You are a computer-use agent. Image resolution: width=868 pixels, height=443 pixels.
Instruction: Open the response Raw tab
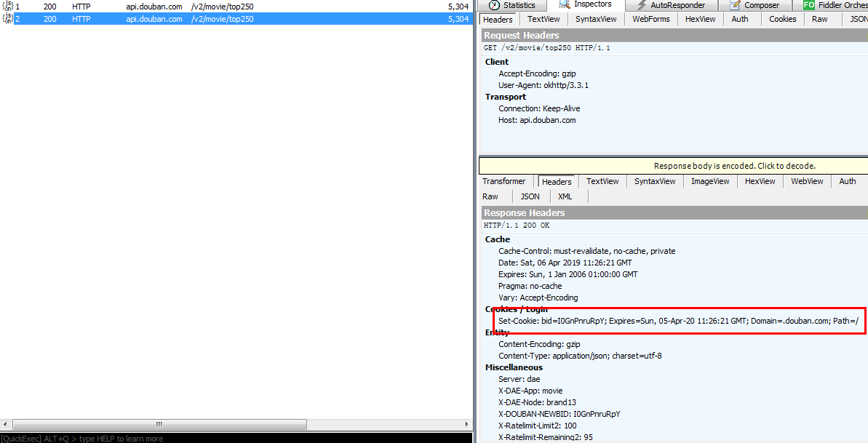click(x=490, y=196)
